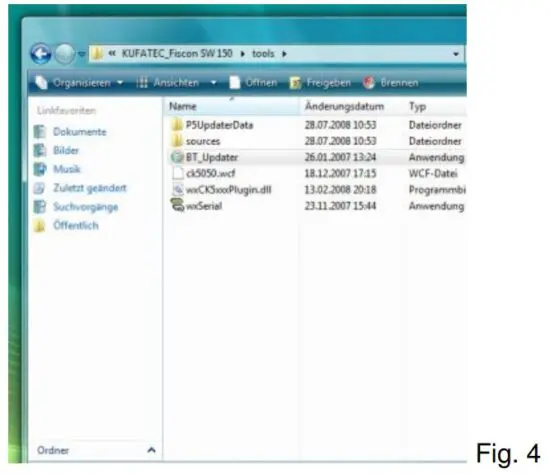
Task: Click Freigeben in the toolbar
Action: (x=328, y=83)
